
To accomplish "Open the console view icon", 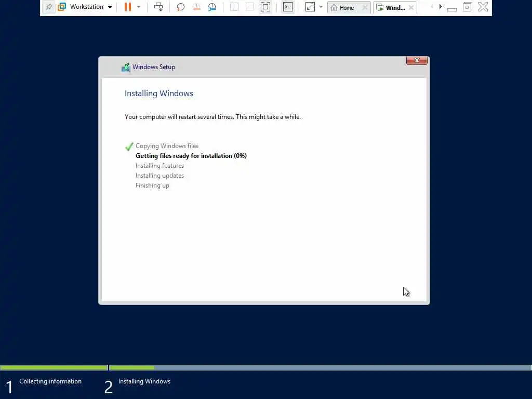I will click(288, 7).
